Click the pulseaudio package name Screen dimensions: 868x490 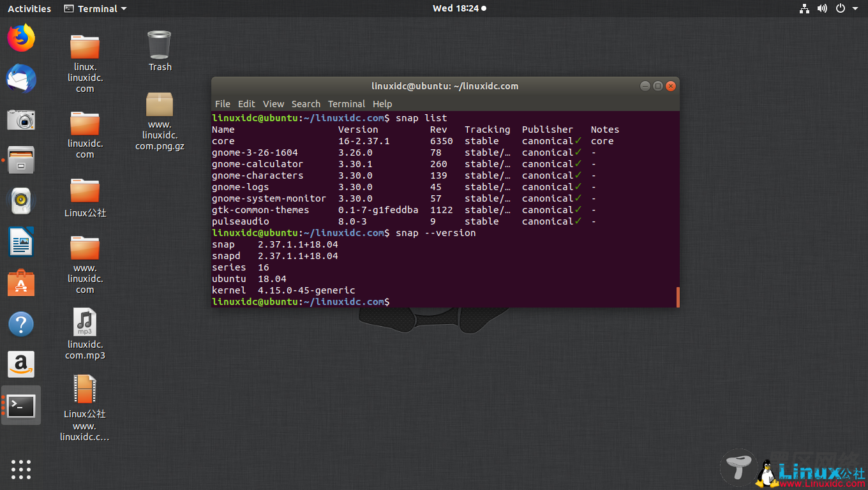241,221
